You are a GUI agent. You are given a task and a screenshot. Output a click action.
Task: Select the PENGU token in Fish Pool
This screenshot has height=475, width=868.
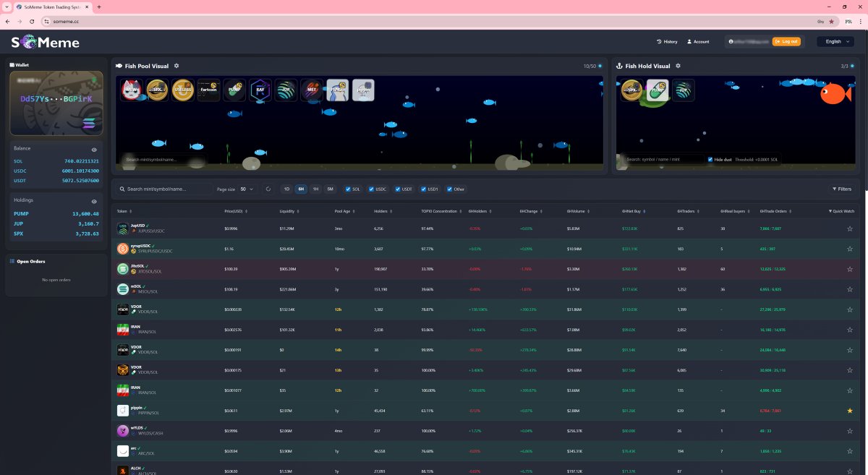click(338, 90)
